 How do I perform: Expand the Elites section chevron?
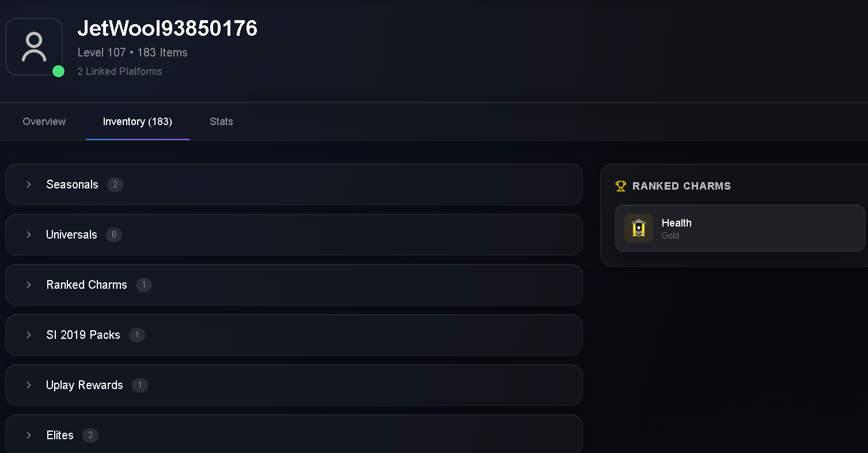[x=29, y=435]
